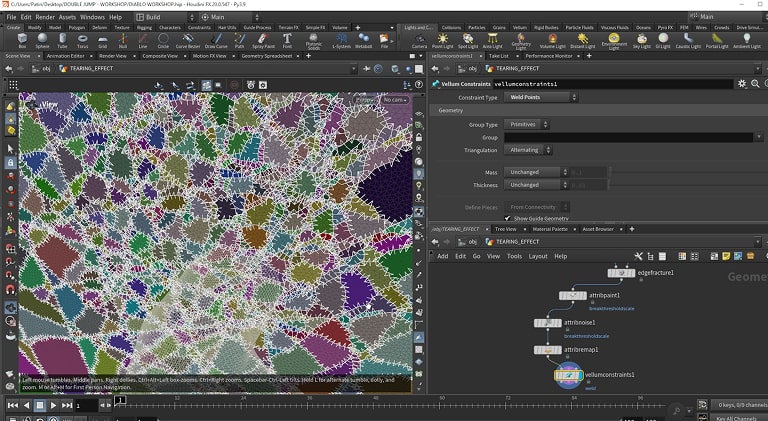
Task: Click the No cam camera button
Action: pos(394,100)
